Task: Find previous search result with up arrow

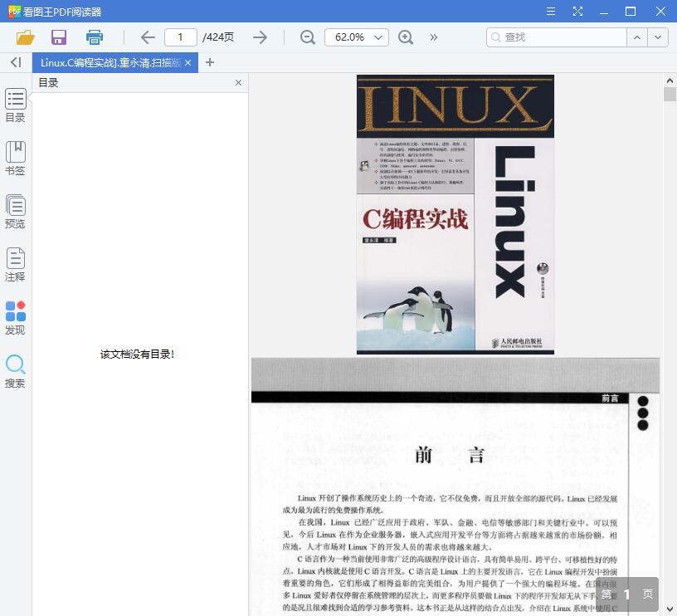Action: tap(637, 37)
